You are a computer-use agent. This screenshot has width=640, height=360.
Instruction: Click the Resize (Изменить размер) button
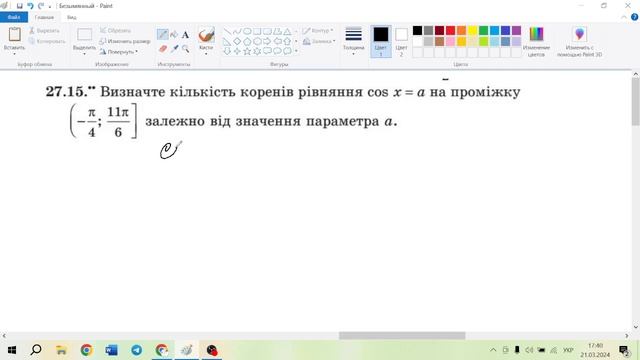coord(125,41)
